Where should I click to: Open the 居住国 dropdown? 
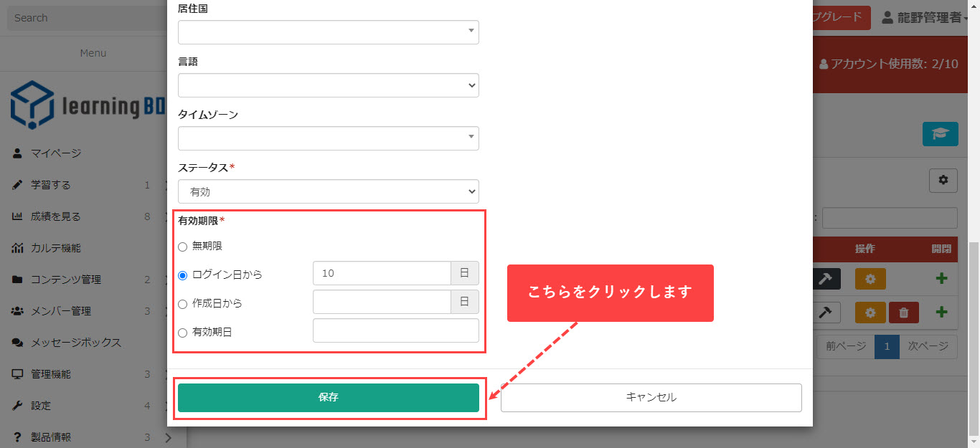pos(328,32)
